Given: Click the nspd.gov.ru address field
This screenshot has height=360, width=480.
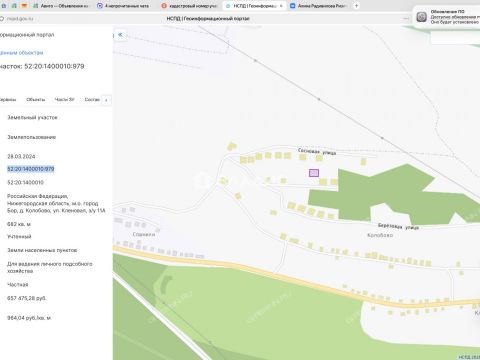Looking at the screenshot, I should coord(21,19).
